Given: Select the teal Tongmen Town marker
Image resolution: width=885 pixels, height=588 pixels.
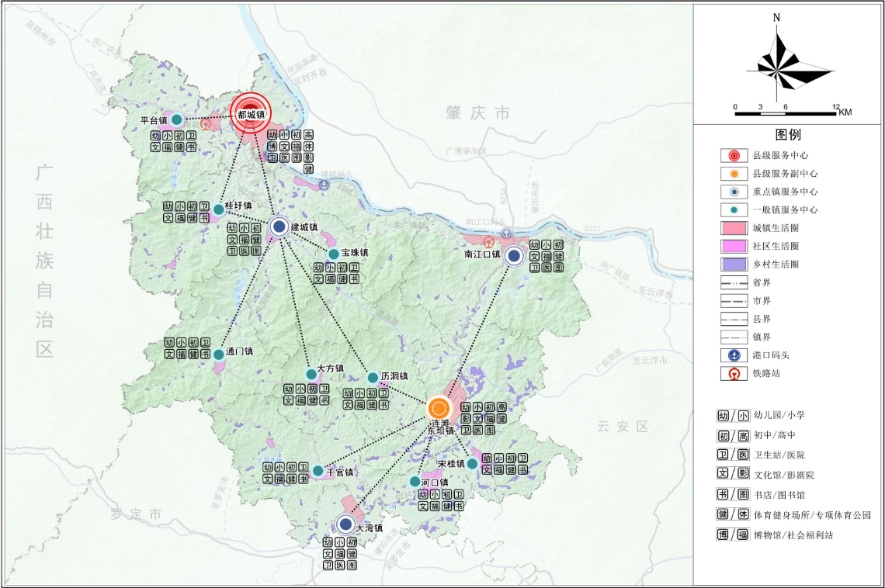Looking at the screenshot, I should coord(219,354).
